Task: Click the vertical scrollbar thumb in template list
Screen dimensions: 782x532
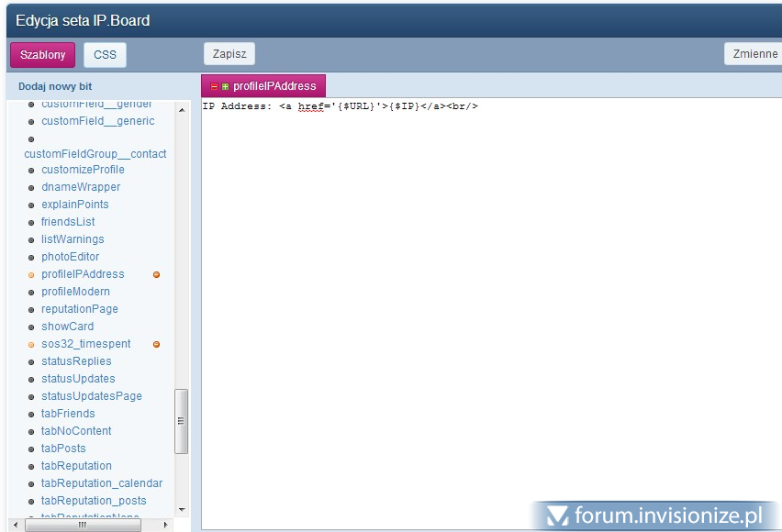Action: (181, 420)
